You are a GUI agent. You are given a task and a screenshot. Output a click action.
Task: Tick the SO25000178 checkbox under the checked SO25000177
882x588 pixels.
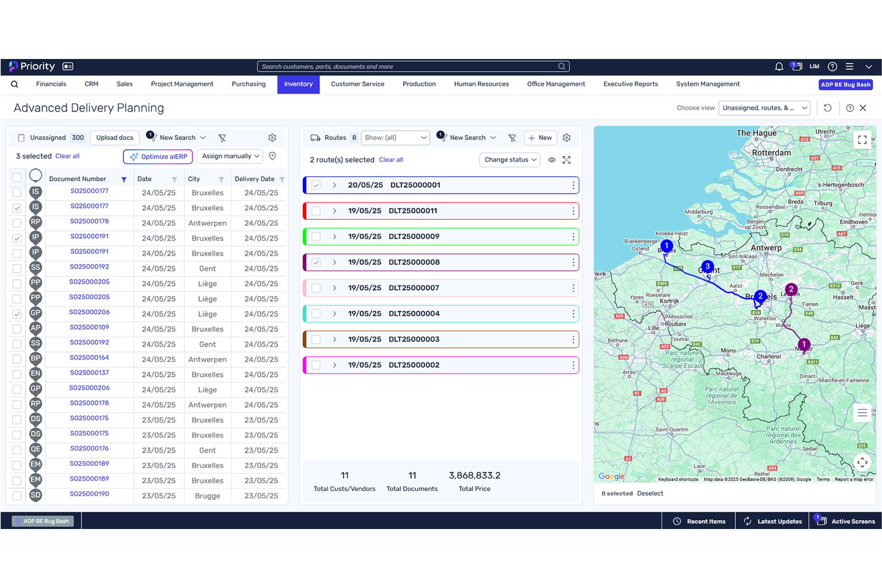[x=17, y=223]
